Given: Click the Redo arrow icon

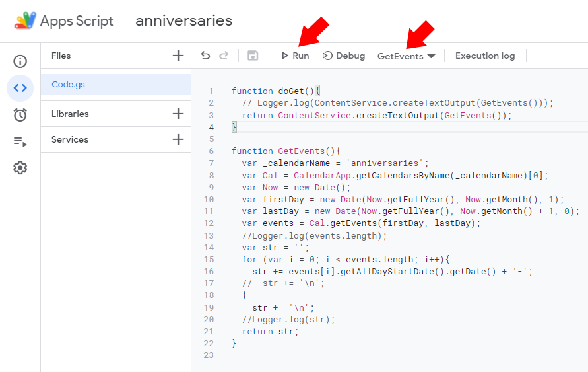Looking at the screenshot, I should pyautogui.click(x=224, y=56).
